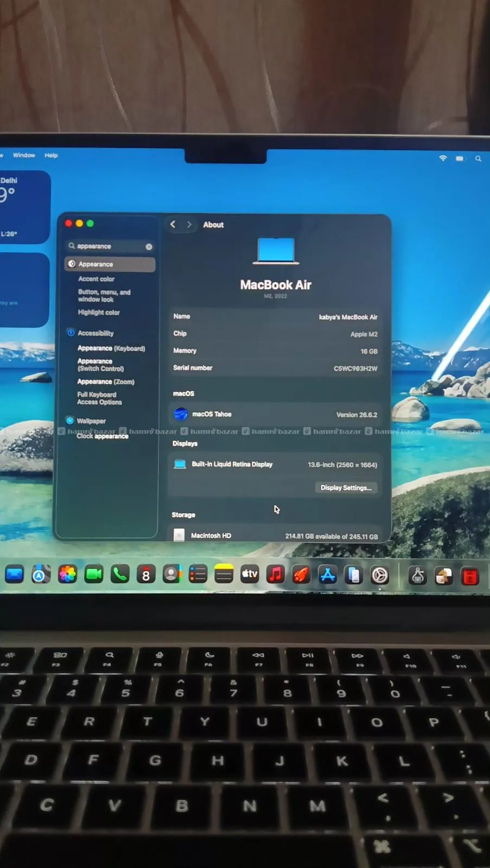Open Reminders from the dock

click(x=198, y=574)
